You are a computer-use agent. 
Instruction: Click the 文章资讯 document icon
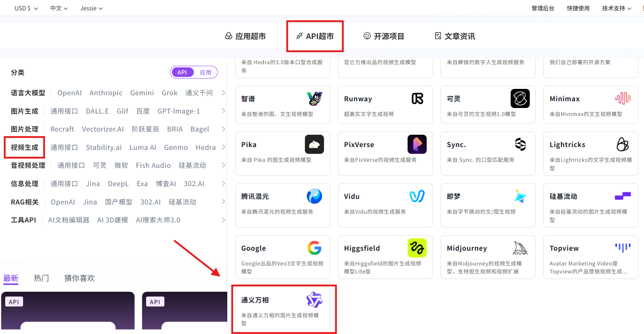pos(438,36)
